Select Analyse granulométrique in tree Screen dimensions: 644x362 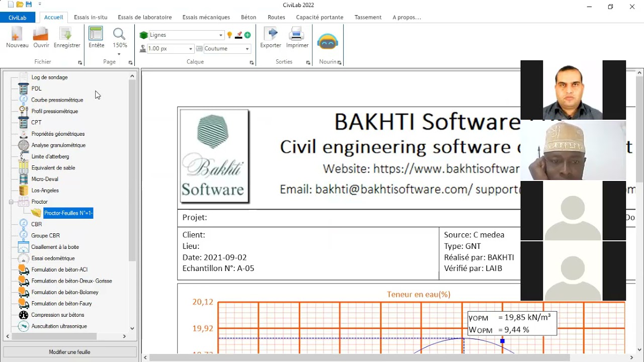tap(58, 145)
